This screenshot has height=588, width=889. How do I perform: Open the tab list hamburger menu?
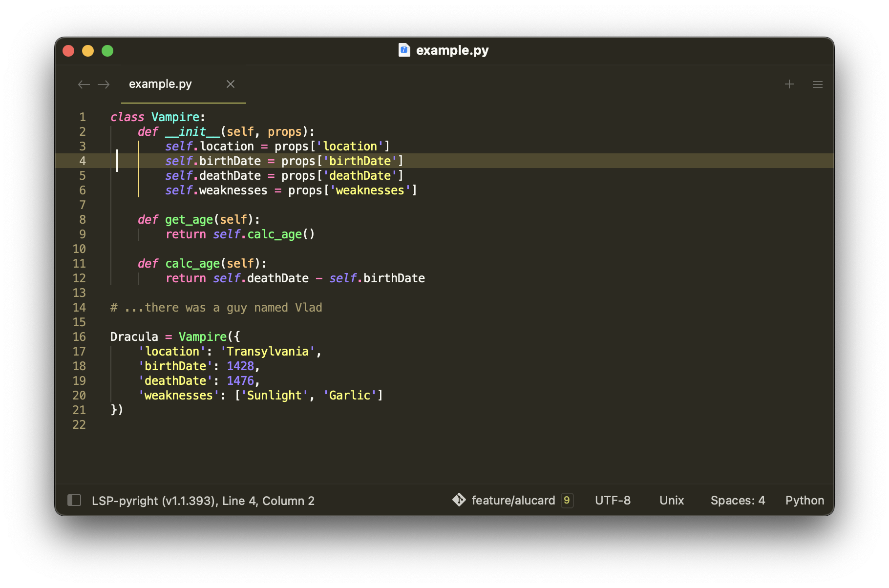pyautogui.click(x=818, y=84)
